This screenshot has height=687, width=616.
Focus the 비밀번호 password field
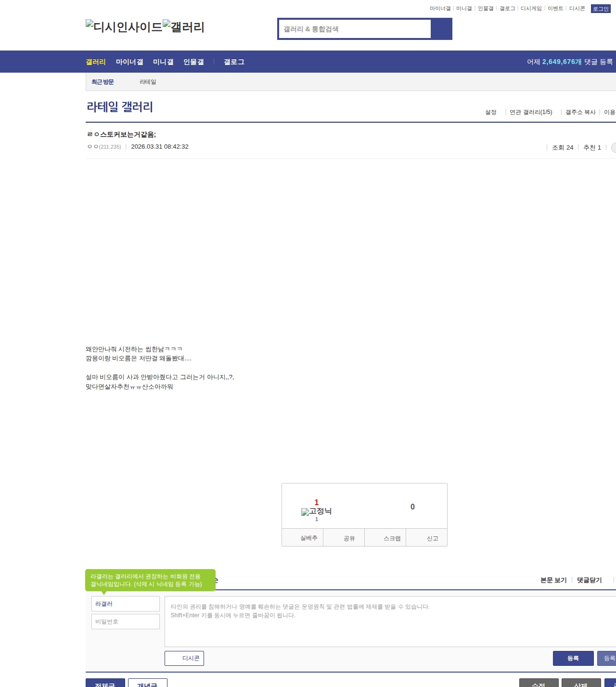tap(126, 622)
